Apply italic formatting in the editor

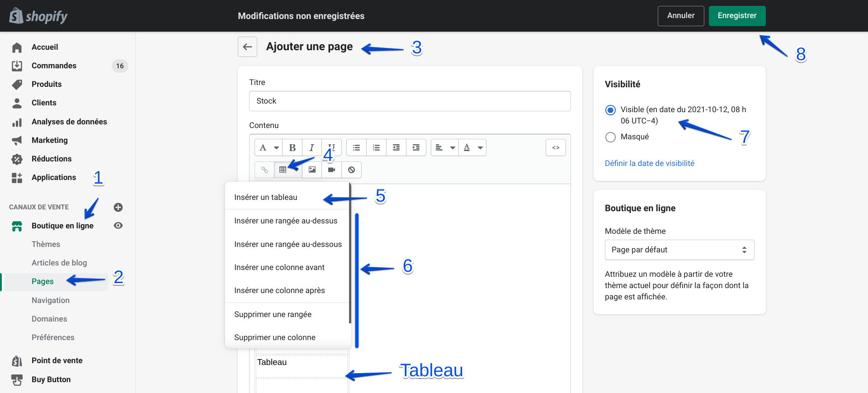click(311, 147)
